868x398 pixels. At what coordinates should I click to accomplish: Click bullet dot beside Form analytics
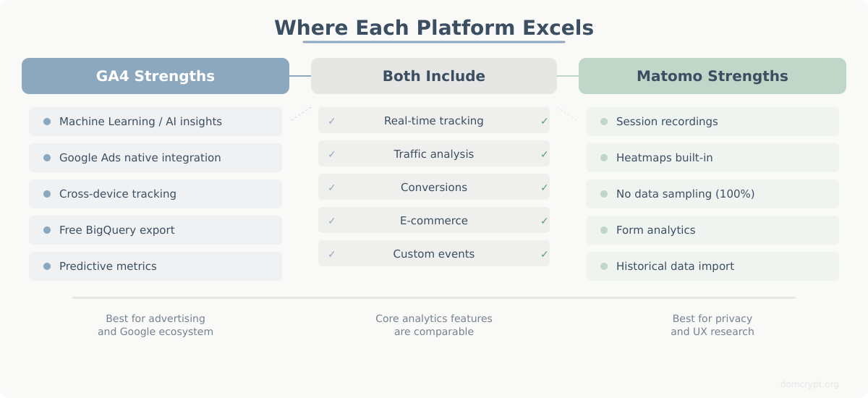tap(604, 230)
